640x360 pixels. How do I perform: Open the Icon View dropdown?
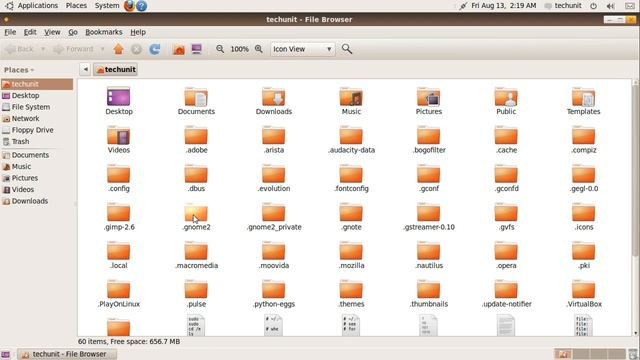coord(302,49)
